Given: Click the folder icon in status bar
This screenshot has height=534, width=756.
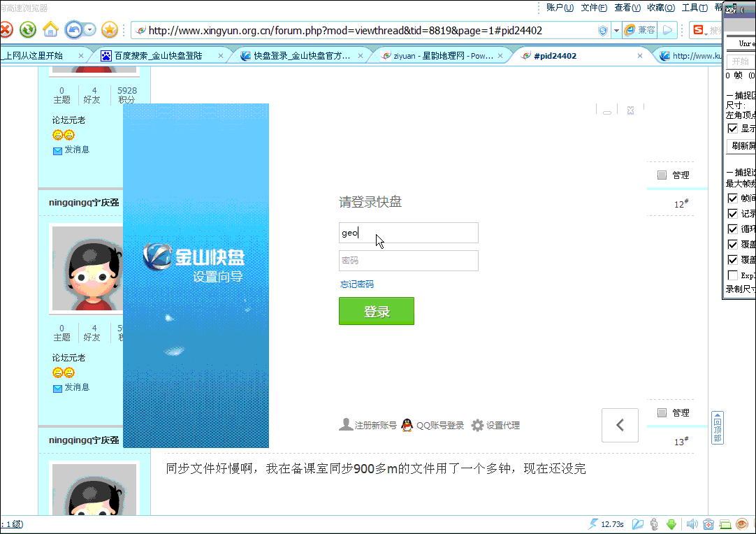Looking at the screenshot, I should click(638, 524).
